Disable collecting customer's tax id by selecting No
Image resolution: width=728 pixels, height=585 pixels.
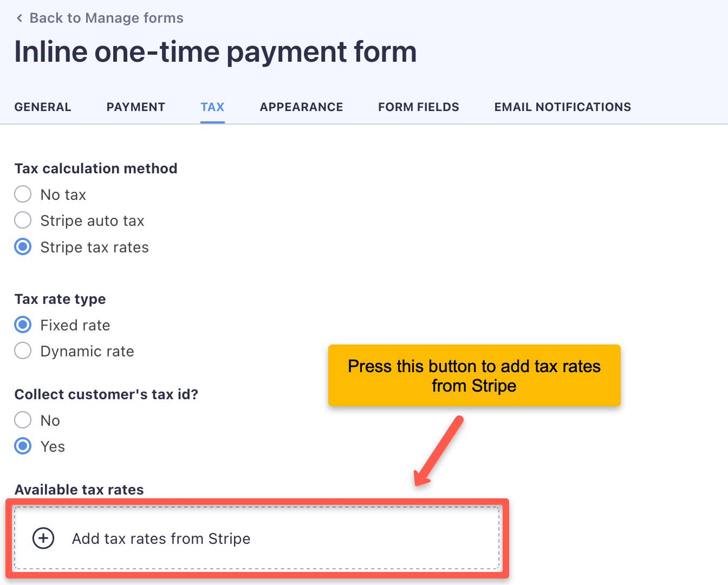[23, 420]
